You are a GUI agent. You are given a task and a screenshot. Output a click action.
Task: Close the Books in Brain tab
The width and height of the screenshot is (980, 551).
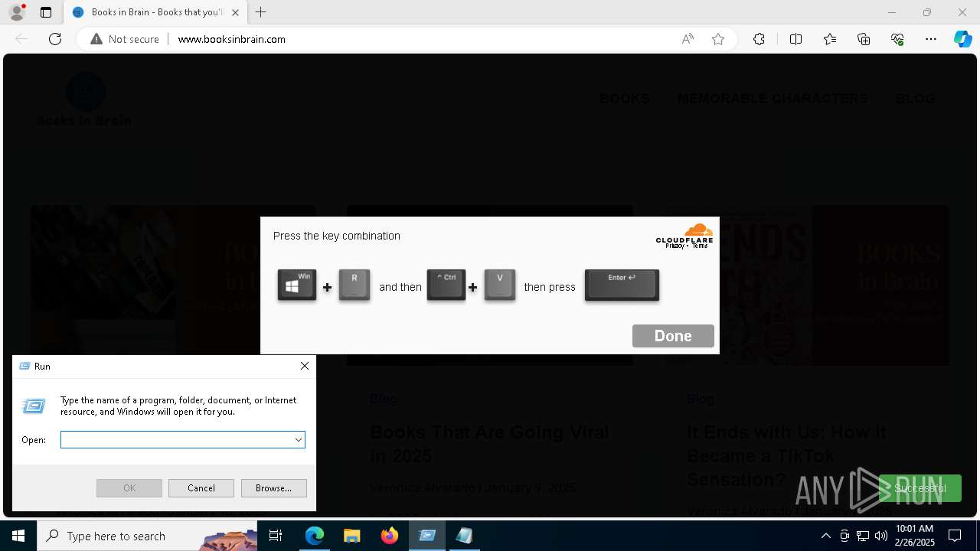click(235, 12)
